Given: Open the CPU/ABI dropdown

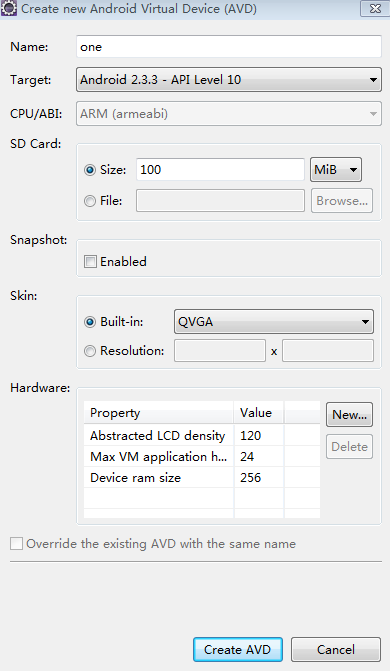Looking at the screenshot, I should [229, 114].
